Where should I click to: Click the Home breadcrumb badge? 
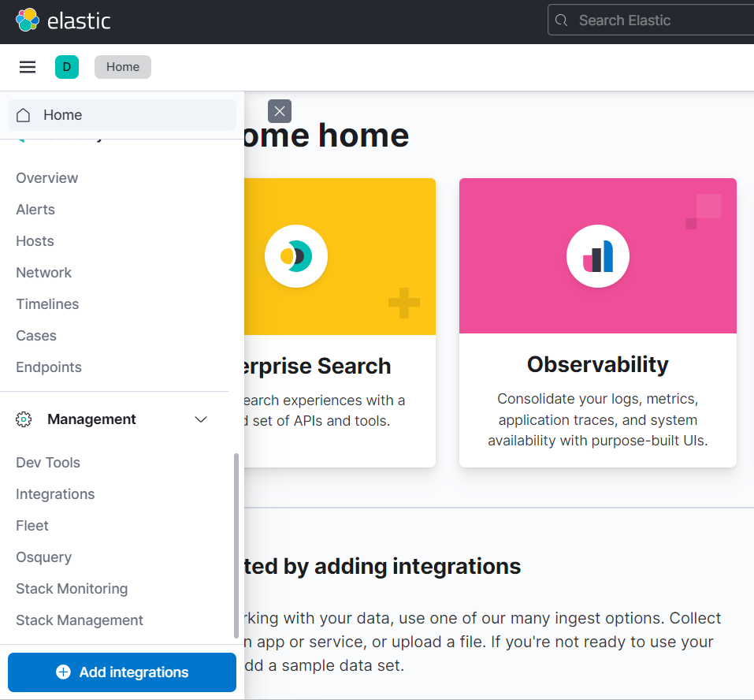[x=123, y=67]
